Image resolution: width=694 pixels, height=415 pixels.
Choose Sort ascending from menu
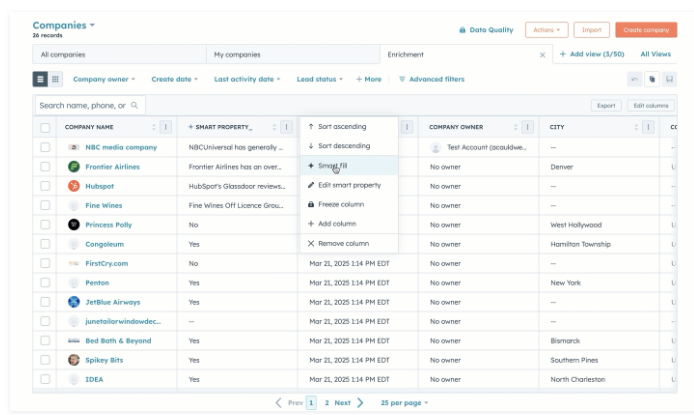coord(349,127)
